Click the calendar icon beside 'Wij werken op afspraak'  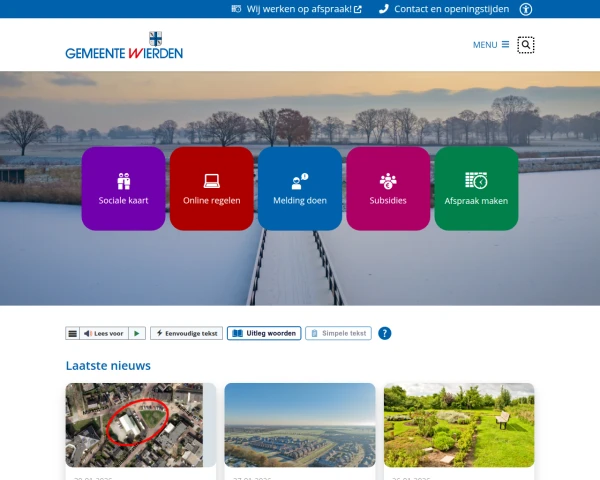pos(236,9)
